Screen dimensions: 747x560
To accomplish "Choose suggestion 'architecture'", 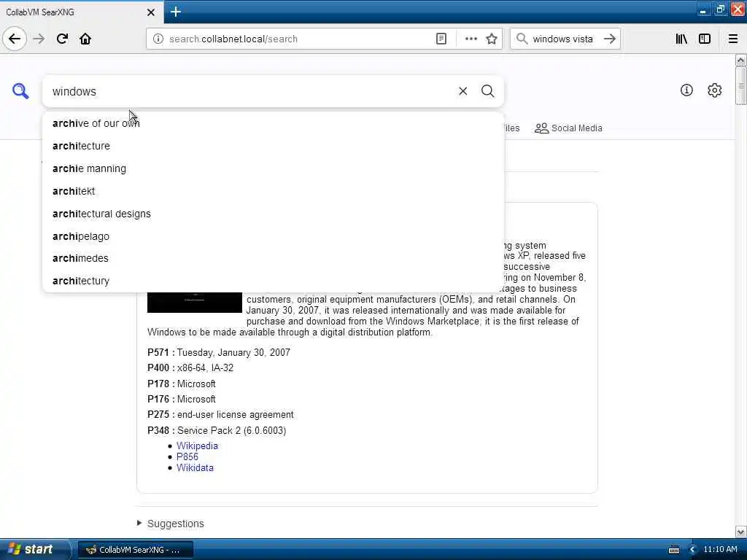I will [x=274, y=146].
